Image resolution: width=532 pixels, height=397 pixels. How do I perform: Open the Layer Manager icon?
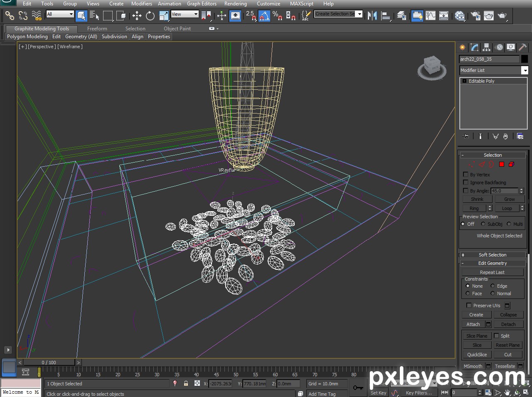(x=401, y=16)
